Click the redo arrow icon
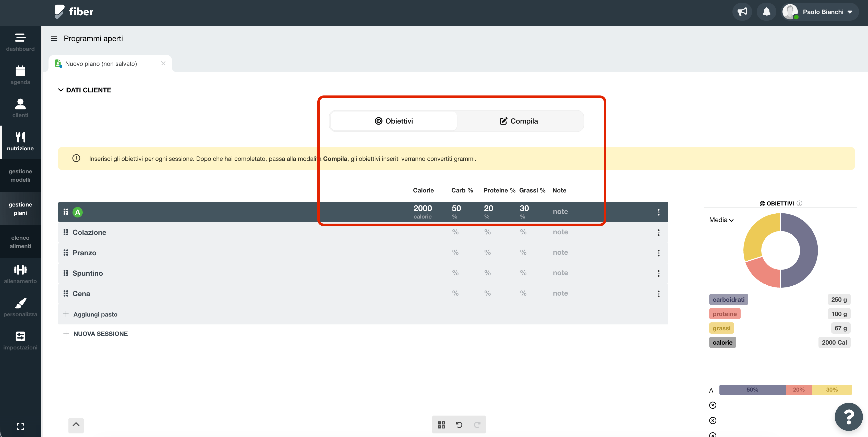Screen dimensions: 868x437 [x=477, y=424]
